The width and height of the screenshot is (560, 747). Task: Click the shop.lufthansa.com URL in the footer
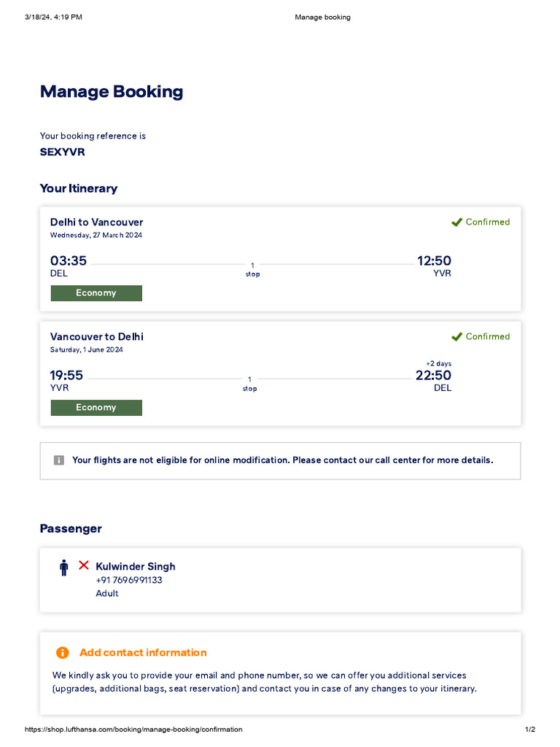pos(133,729)
